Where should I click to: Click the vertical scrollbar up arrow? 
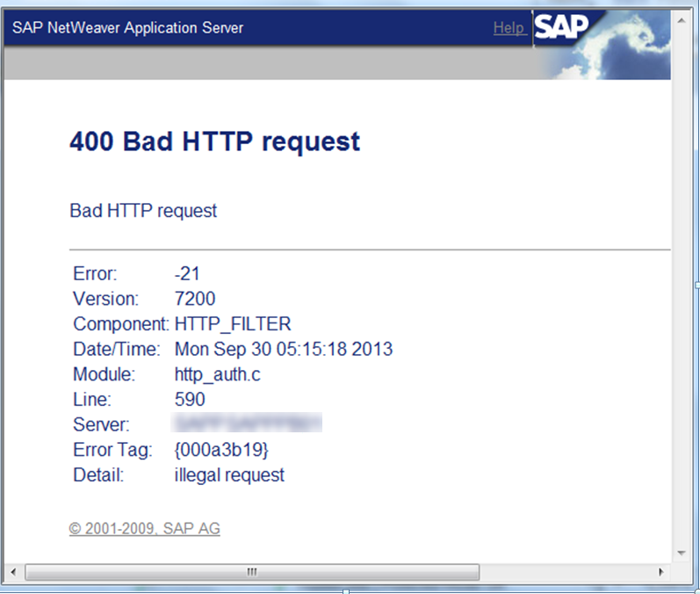pos(682,21)
